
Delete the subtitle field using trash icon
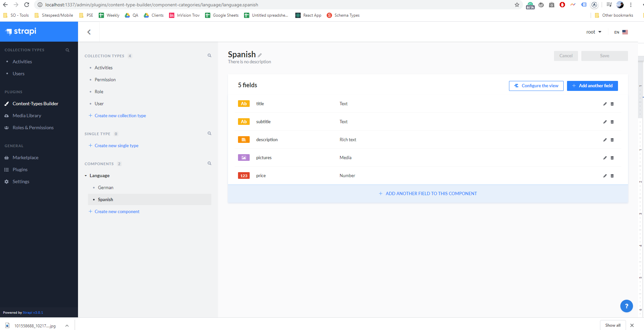pyautogui.click(x=612, y=122)
